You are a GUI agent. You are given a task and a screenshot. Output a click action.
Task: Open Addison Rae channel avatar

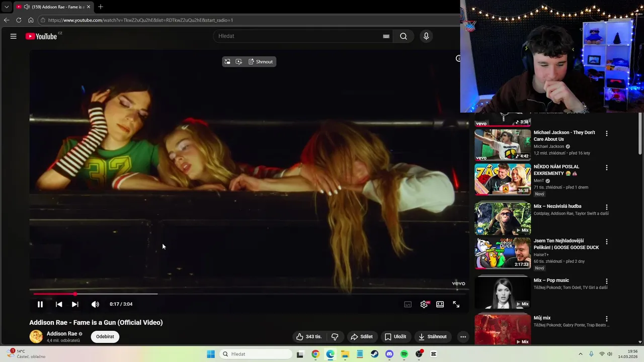[36, 337]
